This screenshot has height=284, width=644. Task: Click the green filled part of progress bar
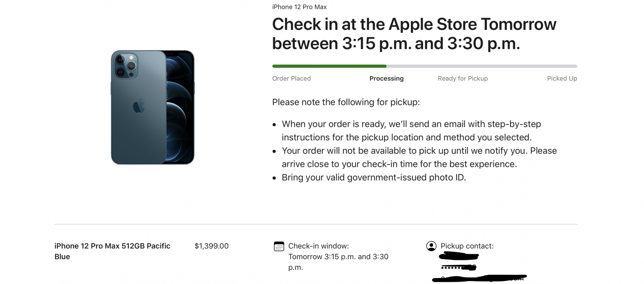329,66
